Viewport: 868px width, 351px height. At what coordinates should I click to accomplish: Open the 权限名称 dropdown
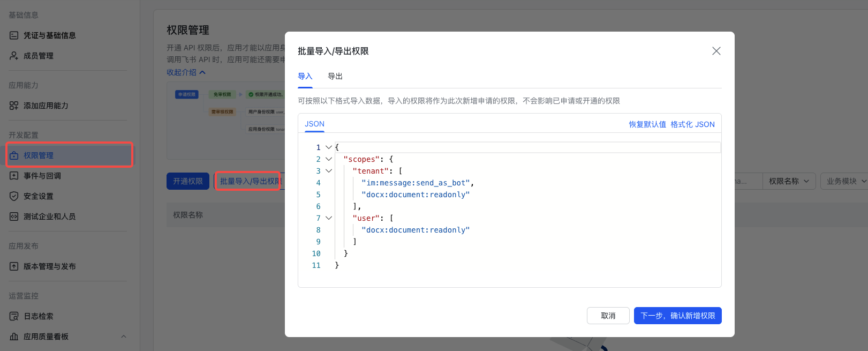click(789, 181)
